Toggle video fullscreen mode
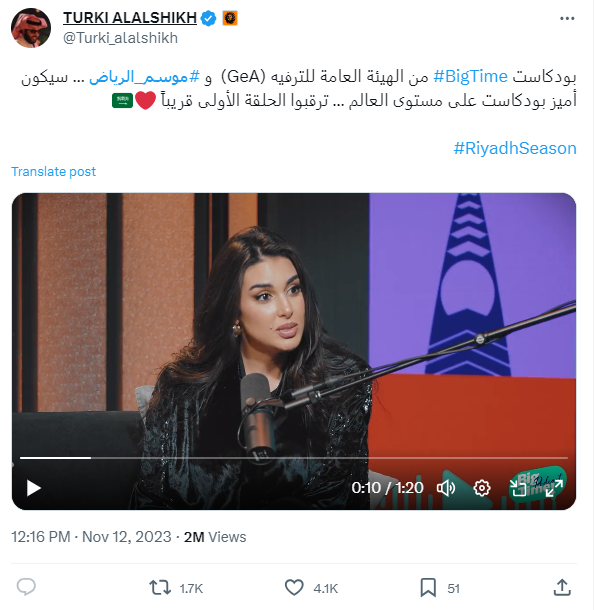595x610 pixels. click(554, 488)
